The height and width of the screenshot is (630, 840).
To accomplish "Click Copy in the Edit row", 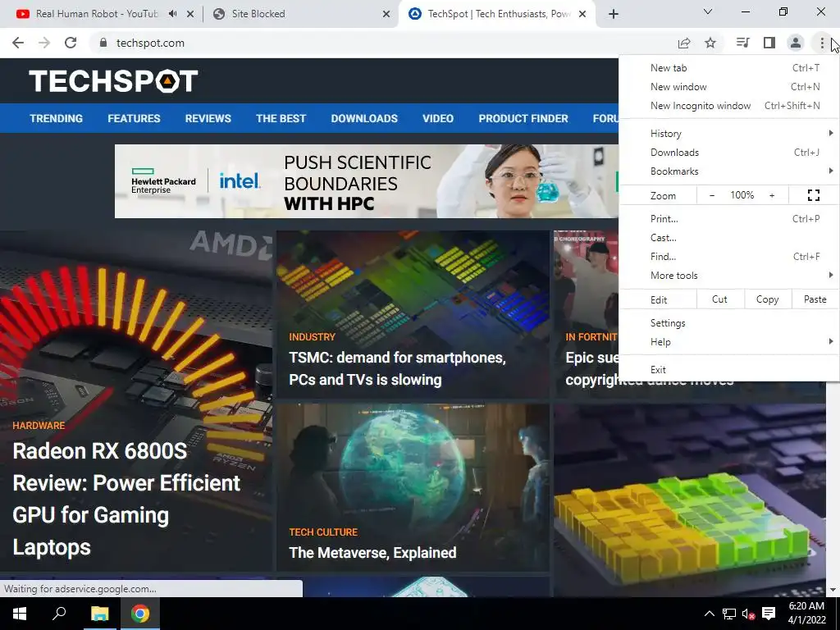I will click(767, 299).
